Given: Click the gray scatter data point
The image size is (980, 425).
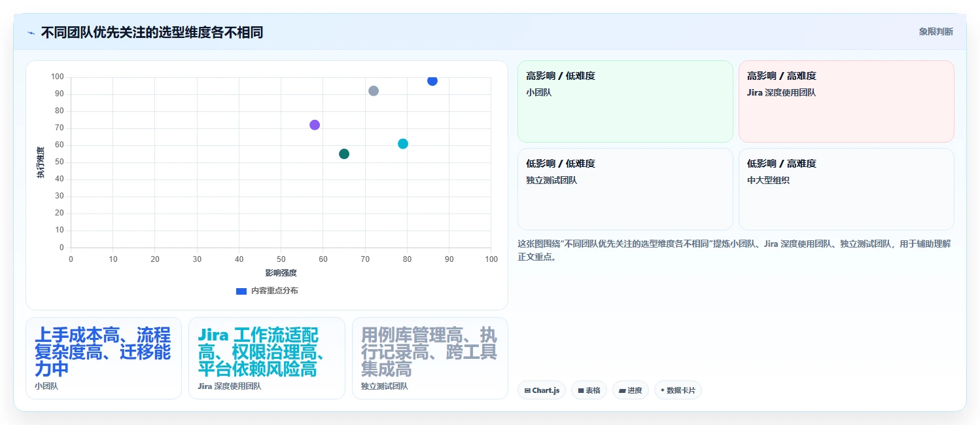Looking at the screenshot, I should click(374, 91).
